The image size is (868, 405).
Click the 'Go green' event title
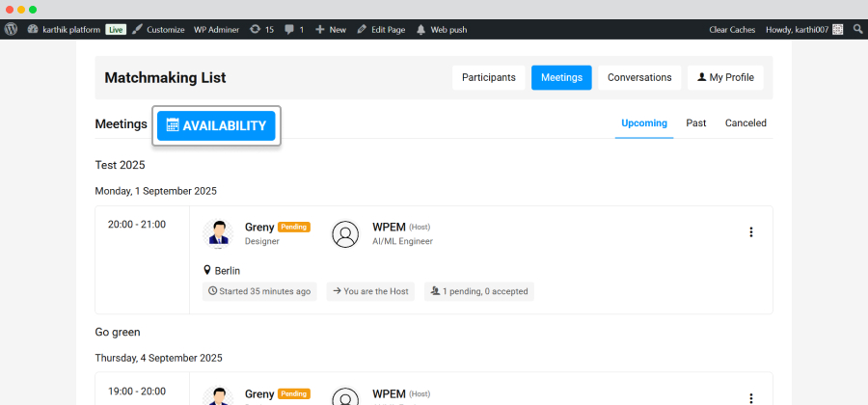point(118,332)
